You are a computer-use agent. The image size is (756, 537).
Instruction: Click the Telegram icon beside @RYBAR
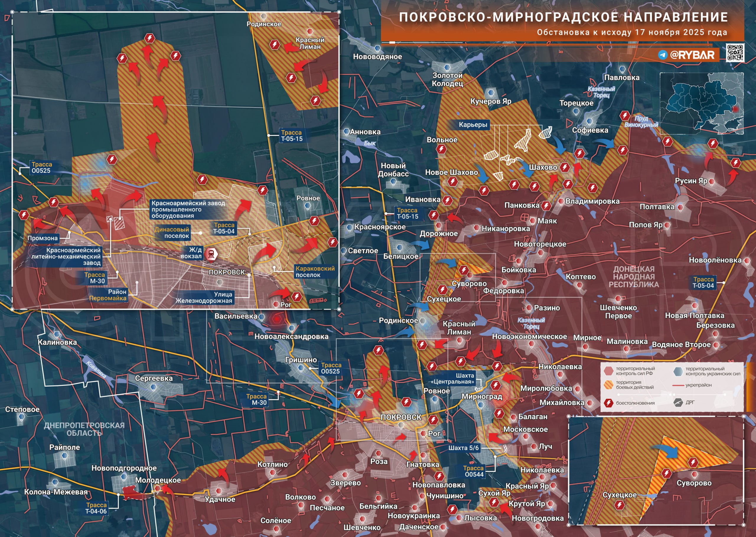tap(662, 55)
